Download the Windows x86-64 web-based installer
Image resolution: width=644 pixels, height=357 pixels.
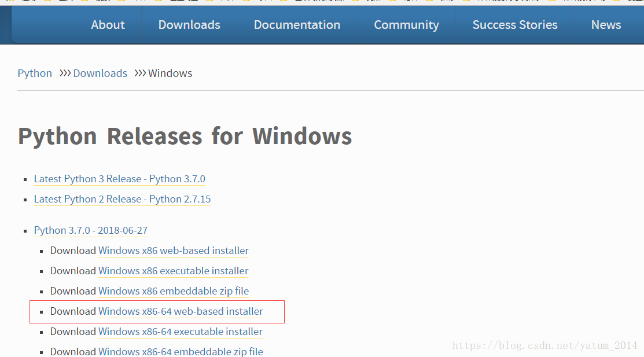pos(180,311)
